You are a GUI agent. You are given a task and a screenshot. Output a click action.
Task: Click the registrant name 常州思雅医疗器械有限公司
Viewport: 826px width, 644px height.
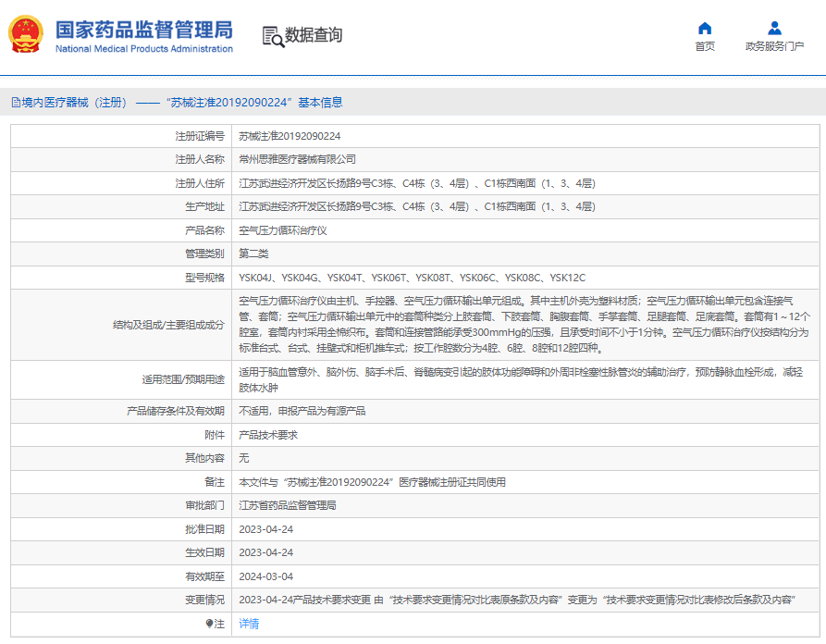click(297, 160)
